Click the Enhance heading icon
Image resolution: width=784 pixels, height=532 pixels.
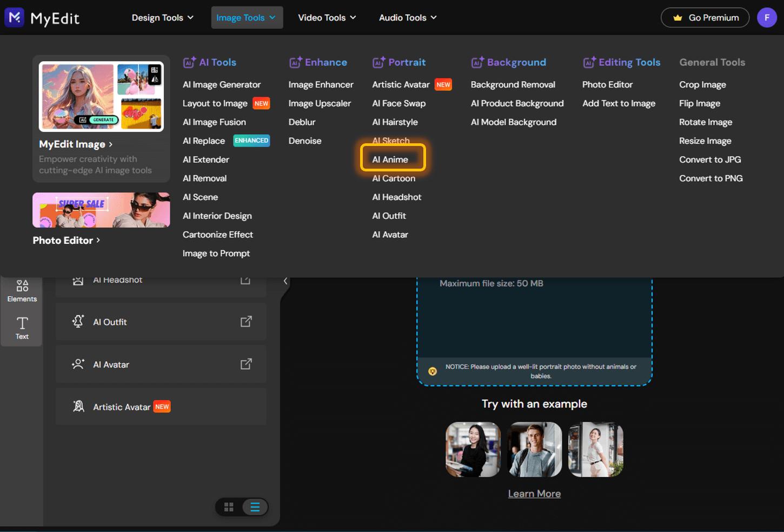tap(295, 62)
